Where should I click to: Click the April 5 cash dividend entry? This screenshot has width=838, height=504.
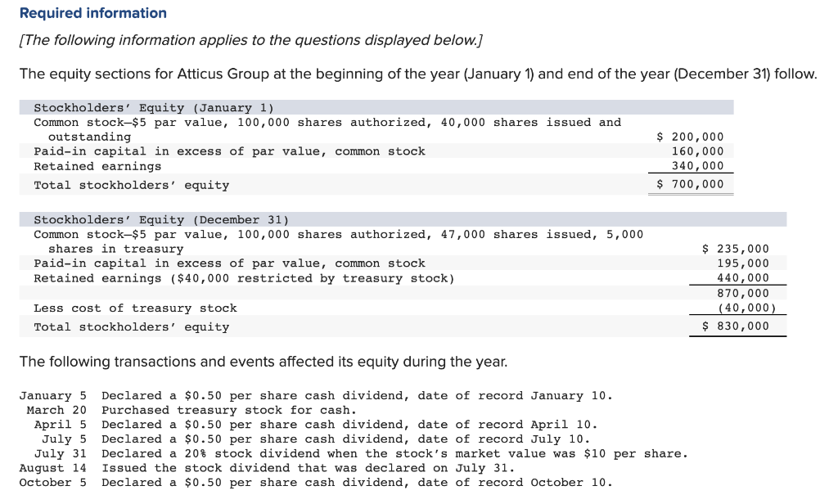click(316, 425)
